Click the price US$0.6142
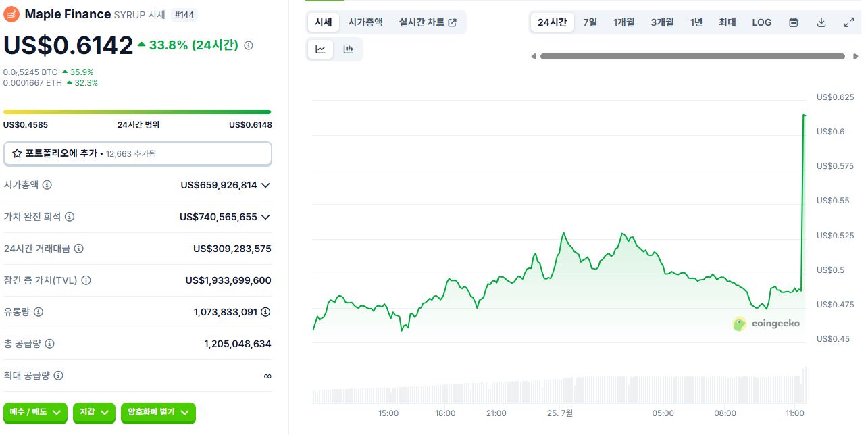Image resolution: width=868 pixels, height=435 pixels. click(x=68, y=45)
